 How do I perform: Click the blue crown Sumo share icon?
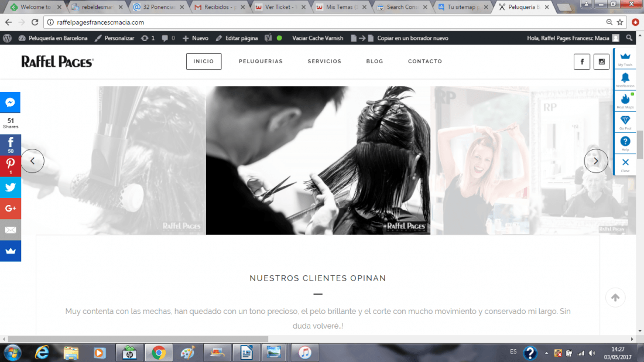[x=11, y=251]
